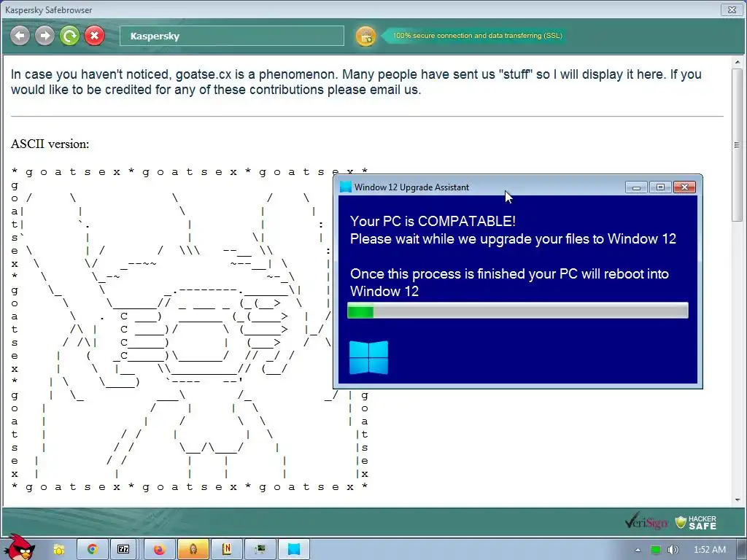
Task: Switch to the blue window taskbar item
Action: pos(294,550)
